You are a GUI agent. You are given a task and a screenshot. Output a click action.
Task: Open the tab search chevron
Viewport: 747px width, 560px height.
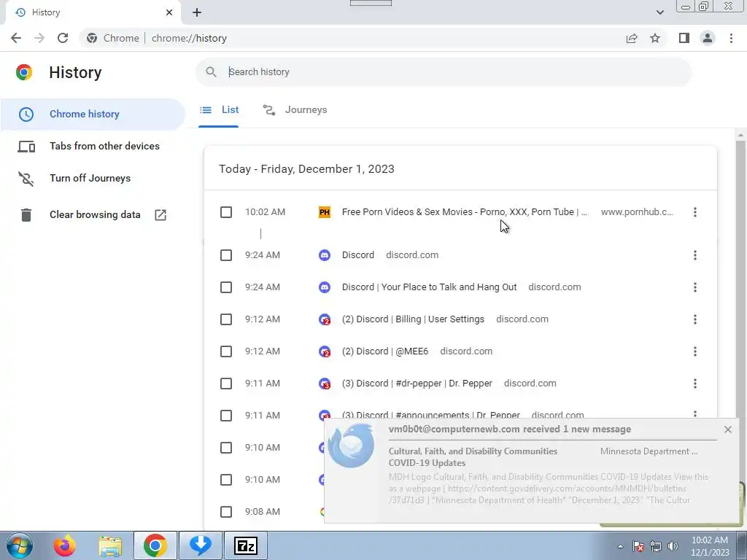pos(659,12)
